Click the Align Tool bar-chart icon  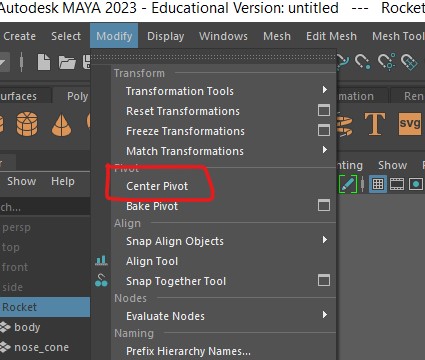(101, 260)
